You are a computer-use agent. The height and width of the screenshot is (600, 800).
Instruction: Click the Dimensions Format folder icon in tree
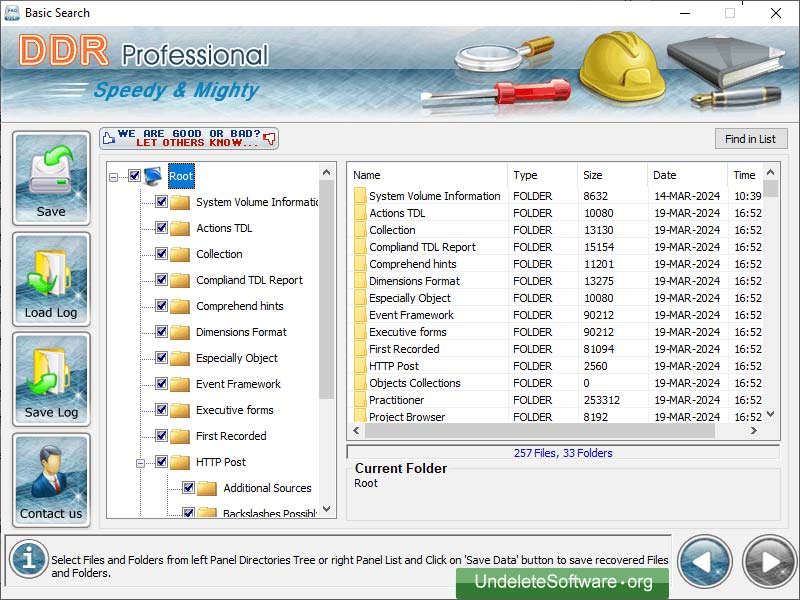[180, 332]
